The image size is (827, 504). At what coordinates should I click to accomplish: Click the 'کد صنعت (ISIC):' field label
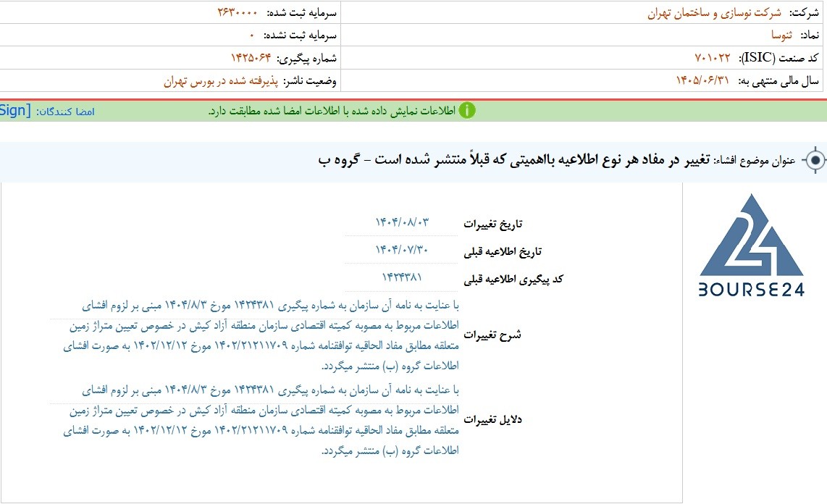click(x=778, y=58)
